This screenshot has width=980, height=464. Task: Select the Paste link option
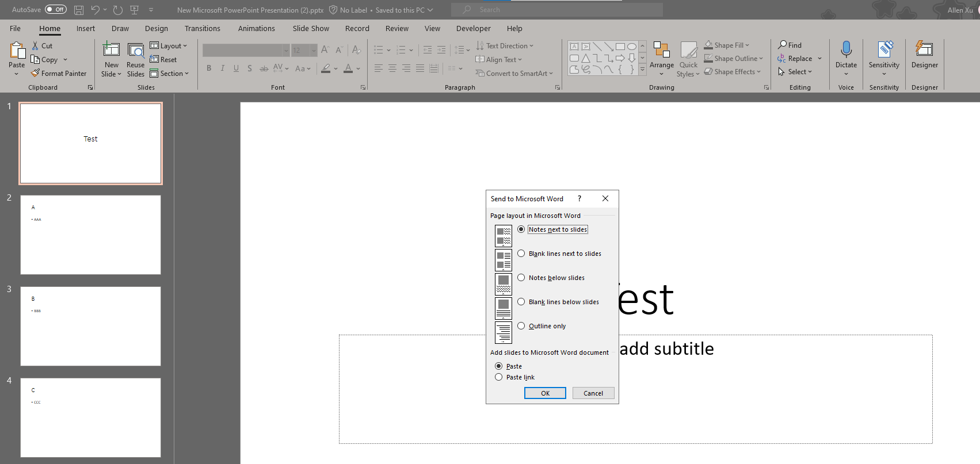click(514, 377)
